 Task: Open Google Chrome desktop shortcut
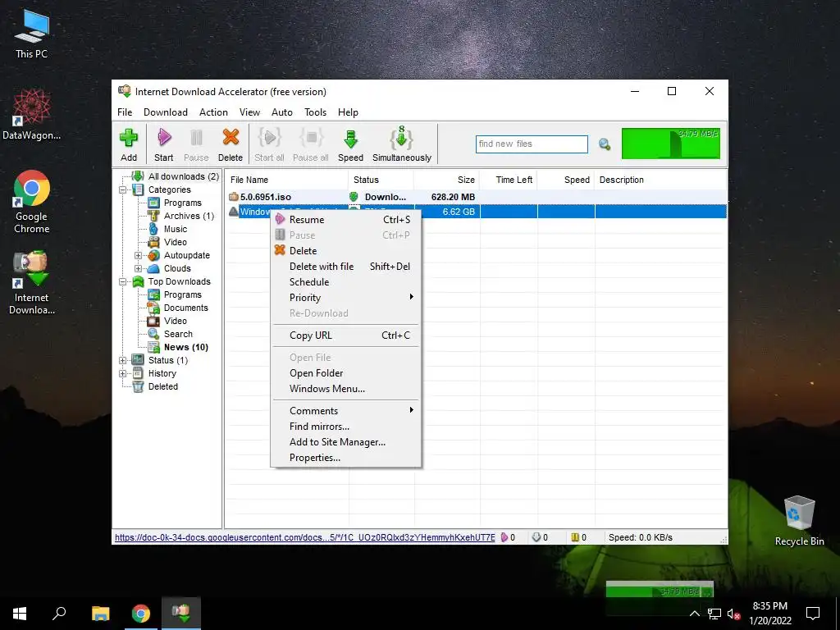(x=32, y=203)
